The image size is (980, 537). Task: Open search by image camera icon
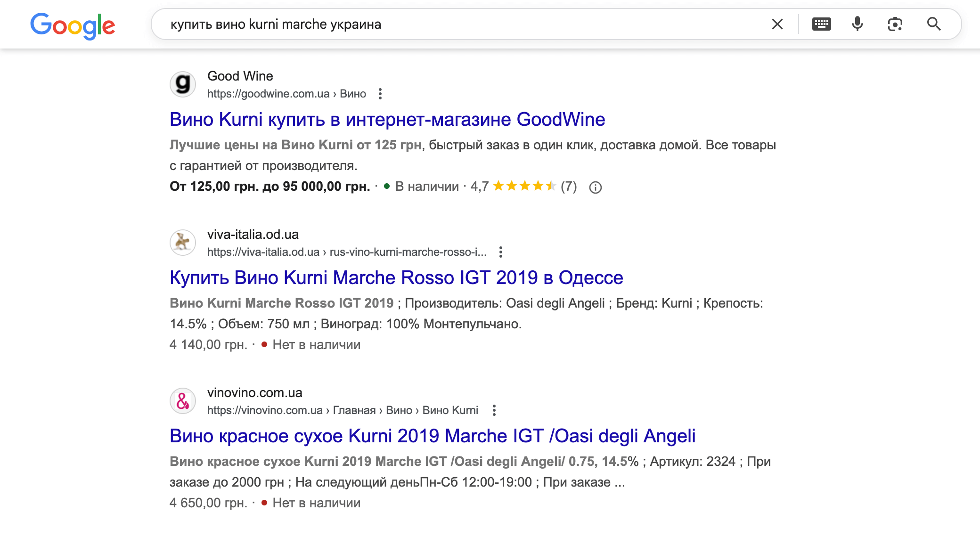tap(895, 24)
